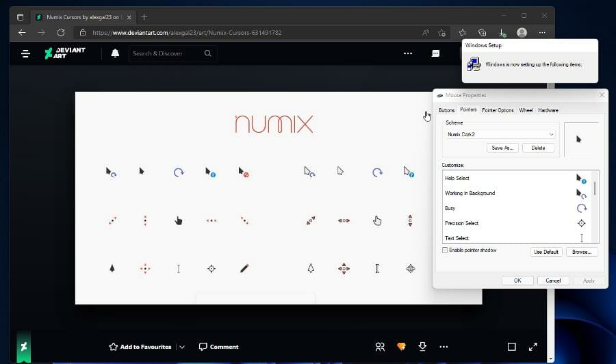Switch to the Pointers tab

pos(468,109)
